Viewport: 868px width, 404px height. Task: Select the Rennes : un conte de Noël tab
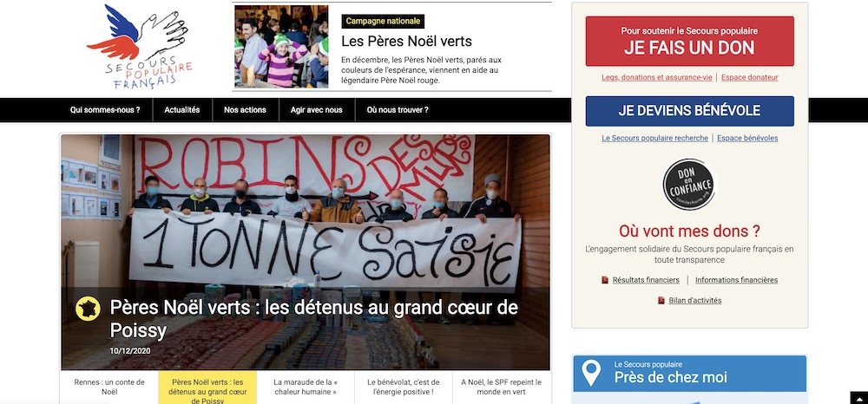pos(109,387)
